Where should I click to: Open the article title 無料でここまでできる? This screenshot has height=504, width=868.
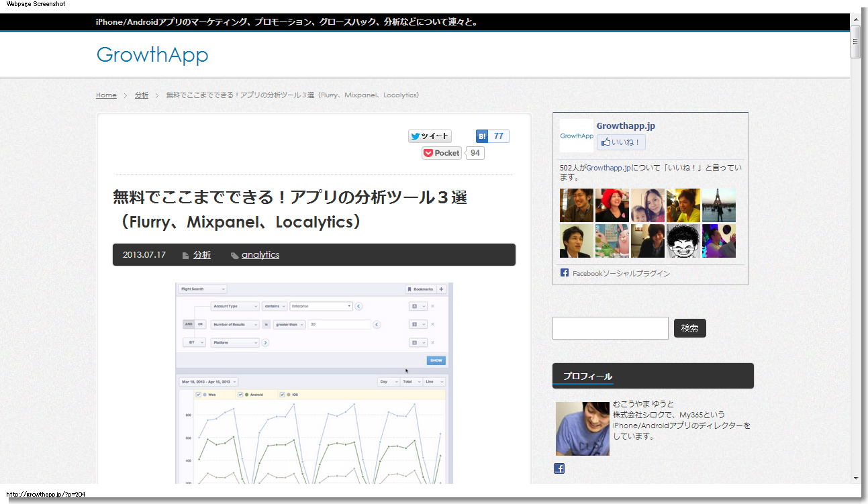[x=290, y=209]
